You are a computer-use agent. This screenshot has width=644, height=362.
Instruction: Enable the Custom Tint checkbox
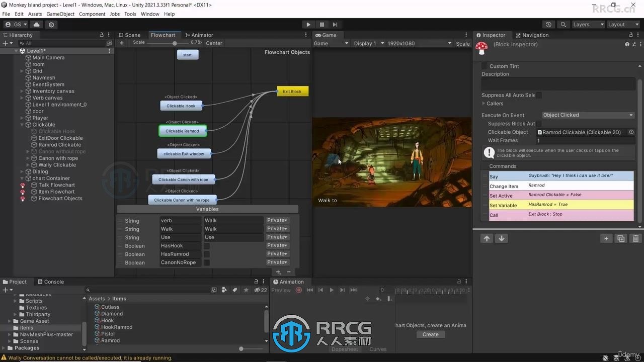click(x=485, y=66)
